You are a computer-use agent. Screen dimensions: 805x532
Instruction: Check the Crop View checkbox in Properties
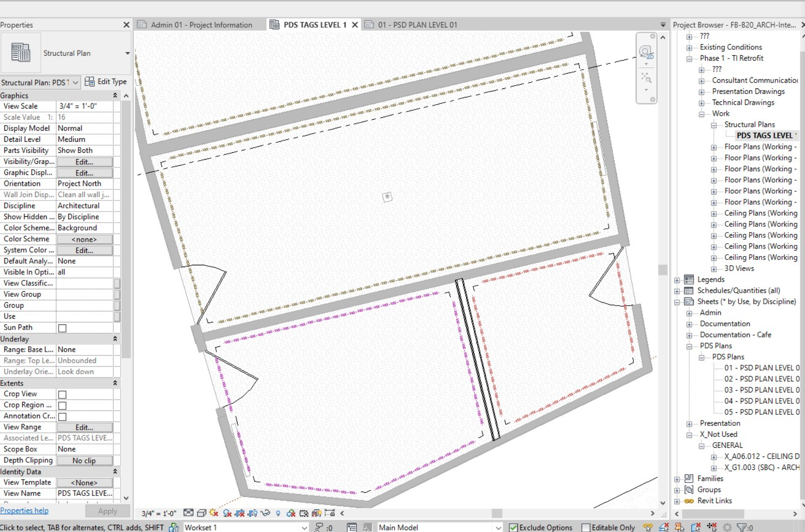[63, 395]
